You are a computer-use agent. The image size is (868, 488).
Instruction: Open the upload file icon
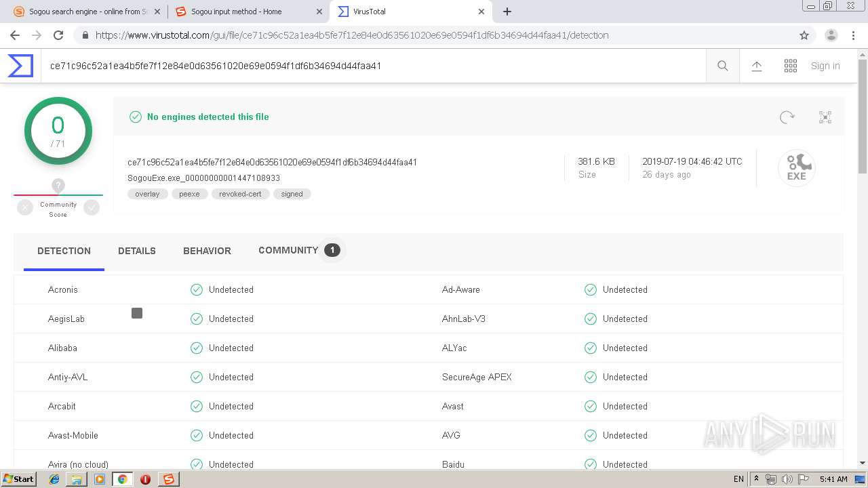pos(757,66)
